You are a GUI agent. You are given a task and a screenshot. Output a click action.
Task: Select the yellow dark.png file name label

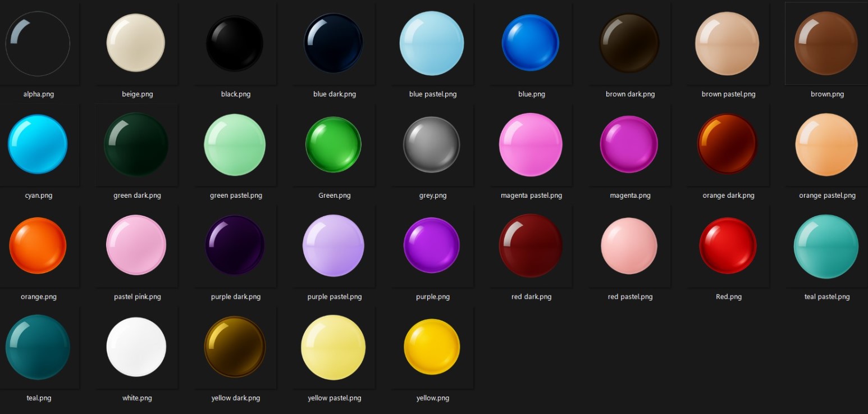pyautogui.click(x=235, y=398)
